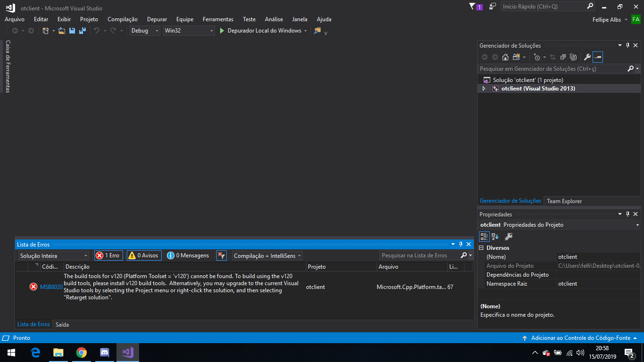Toggle the '1 Erro' filter button

(x=108, y=255)
